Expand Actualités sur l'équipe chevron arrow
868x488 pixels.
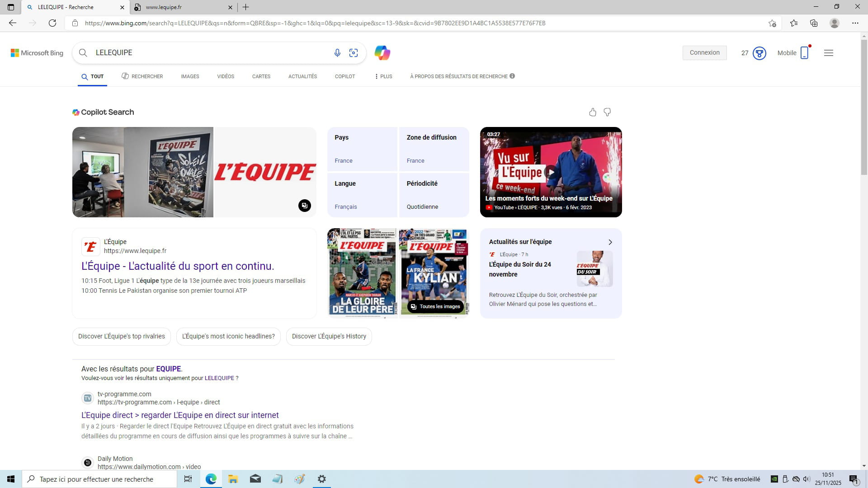pyautogui.click(x=610, y=242)
